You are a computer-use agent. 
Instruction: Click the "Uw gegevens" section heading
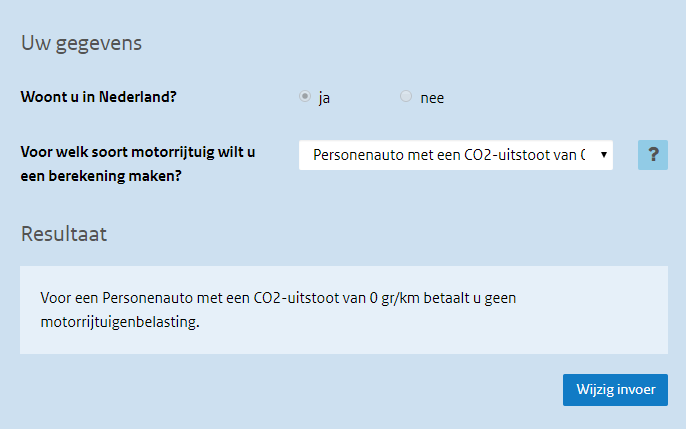click(81, 43)
